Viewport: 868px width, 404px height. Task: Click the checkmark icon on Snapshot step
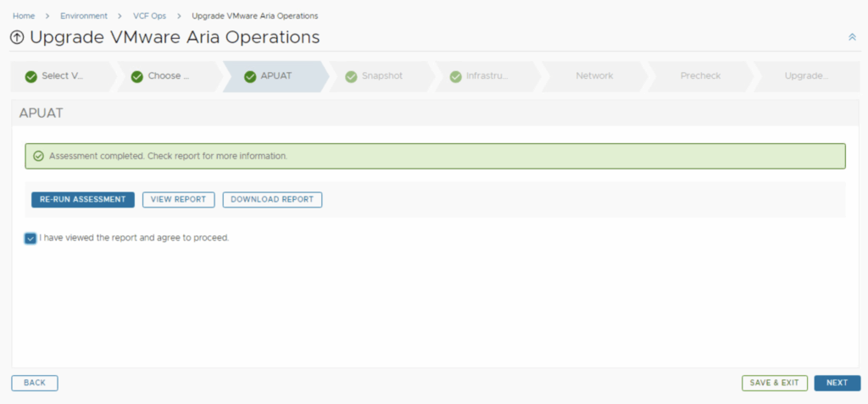point(351,76)
